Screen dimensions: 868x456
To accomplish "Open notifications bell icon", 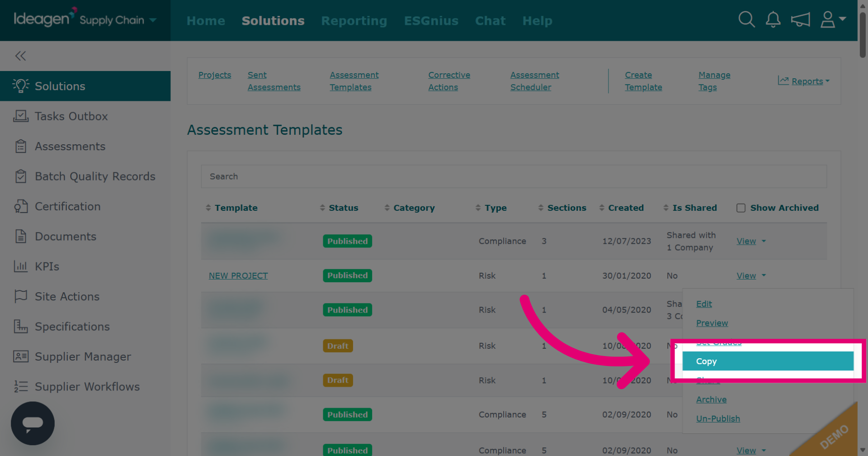I will (773, 20).
